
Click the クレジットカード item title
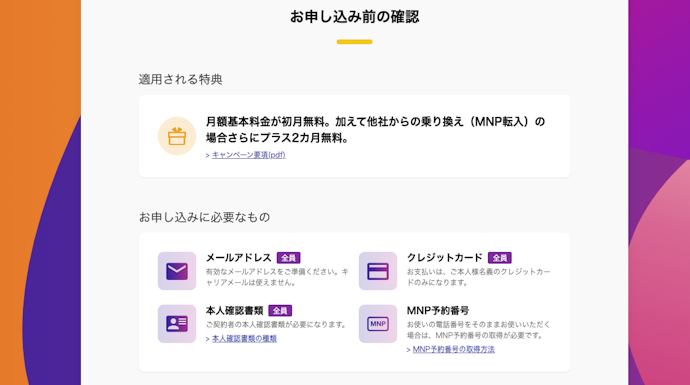444,258
